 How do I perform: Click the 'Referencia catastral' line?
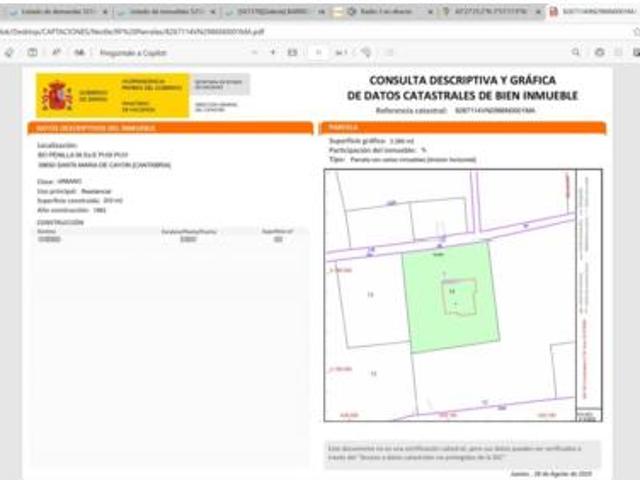coord(455,110)
